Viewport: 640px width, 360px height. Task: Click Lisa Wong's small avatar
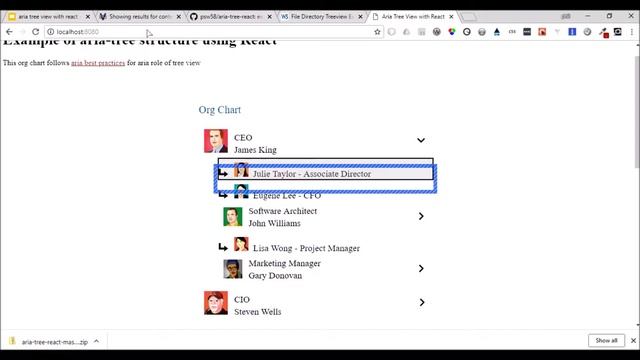[x=241, y=244]
